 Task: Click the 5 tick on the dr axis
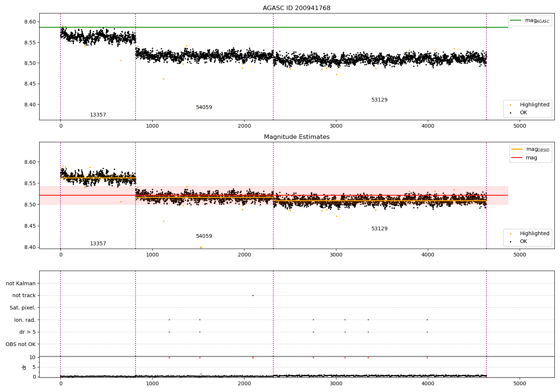(x=34, y=367)
